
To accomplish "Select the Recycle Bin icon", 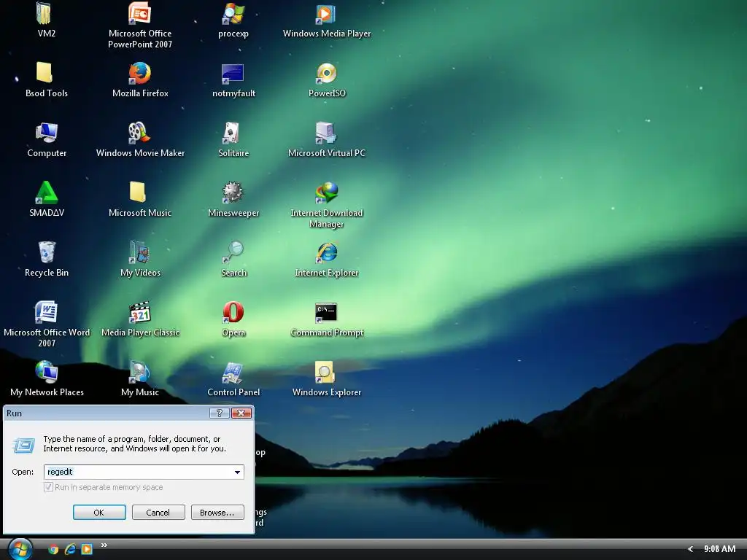I will [47, 252].
